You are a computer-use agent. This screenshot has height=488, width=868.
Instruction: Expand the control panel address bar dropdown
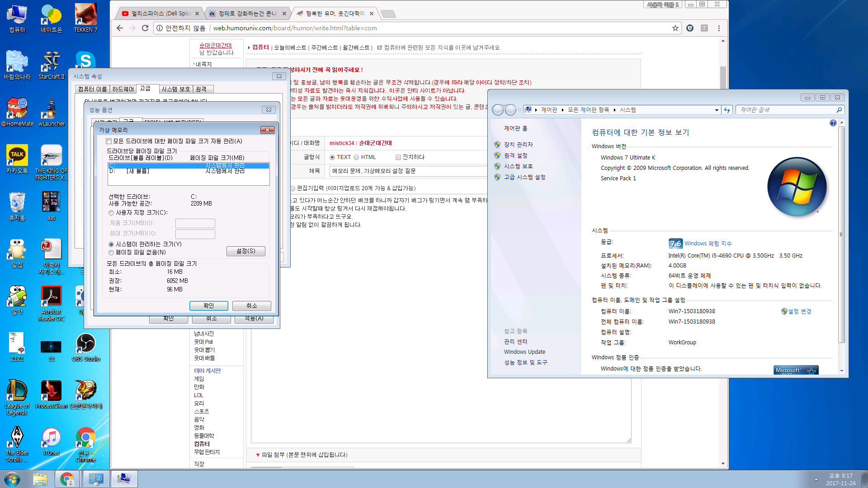pos(717,110)
